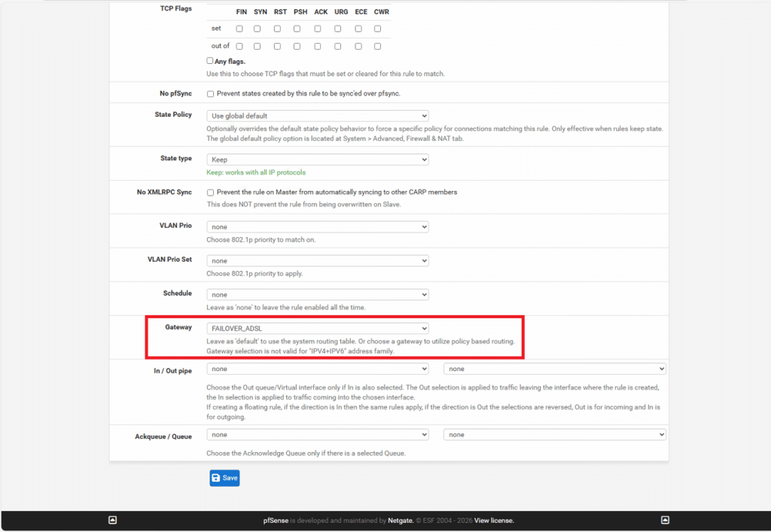Expand the VLAN Prio Set dropdown
771x532 pixels.
pos(317,260)
